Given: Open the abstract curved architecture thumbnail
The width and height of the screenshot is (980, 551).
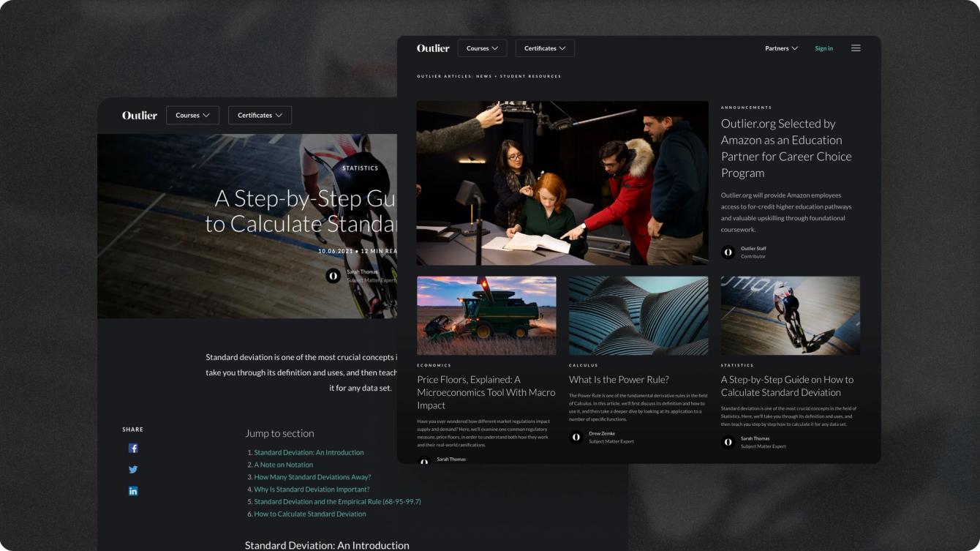Looking at the screenshot, I should pos(638,315).
